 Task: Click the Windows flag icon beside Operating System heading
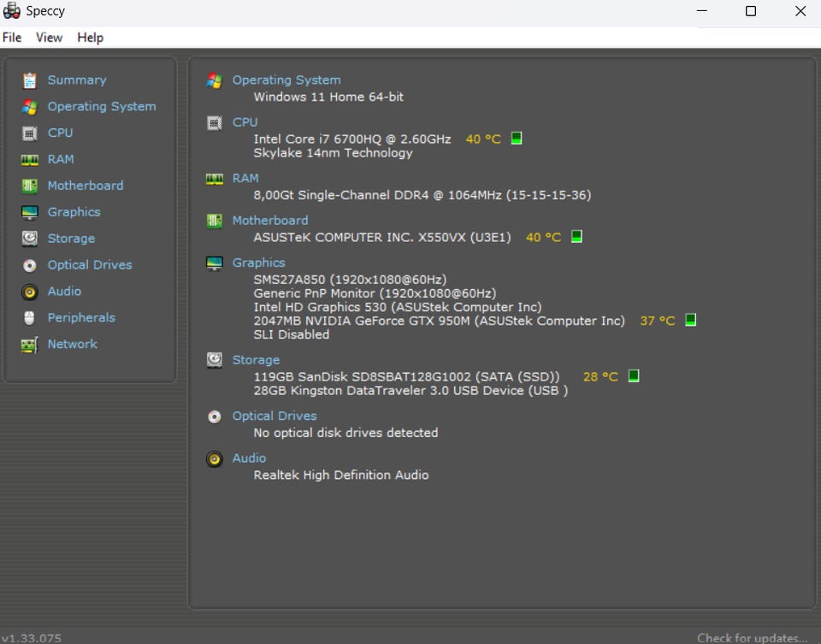pyautogui.click(x=214, y=80)
